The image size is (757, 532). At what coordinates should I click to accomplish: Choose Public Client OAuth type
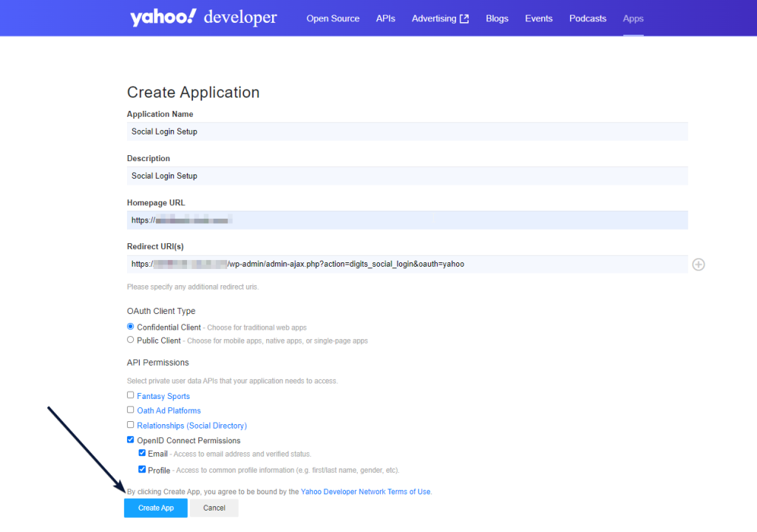click(x=131, y=340)
